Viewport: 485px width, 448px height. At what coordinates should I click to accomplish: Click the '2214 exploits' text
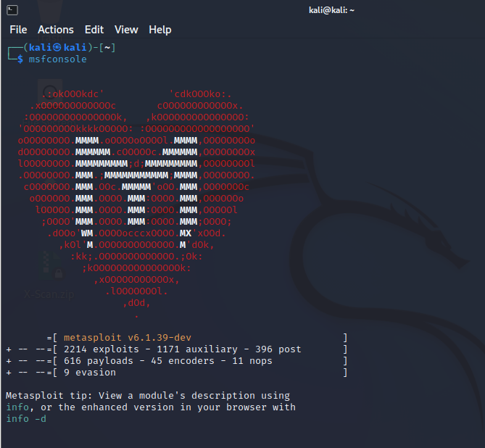[101, 349]
